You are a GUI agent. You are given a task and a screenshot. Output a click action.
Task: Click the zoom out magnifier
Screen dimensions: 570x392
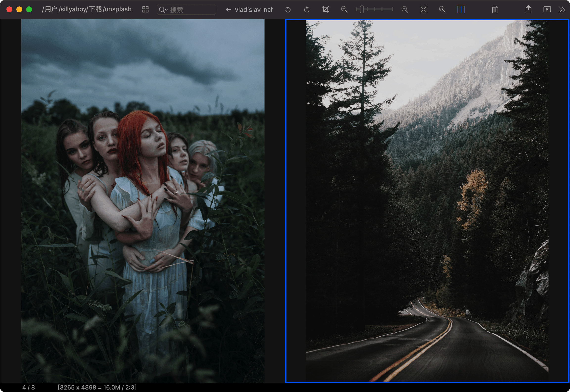[x=344, y=10]
